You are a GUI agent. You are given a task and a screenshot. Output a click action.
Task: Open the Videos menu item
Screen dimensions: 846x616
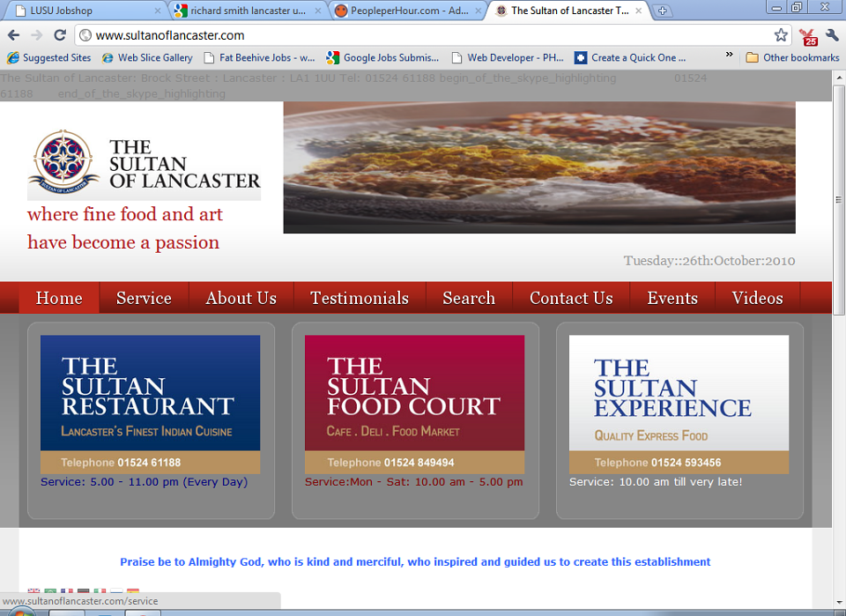pos(758,298)
